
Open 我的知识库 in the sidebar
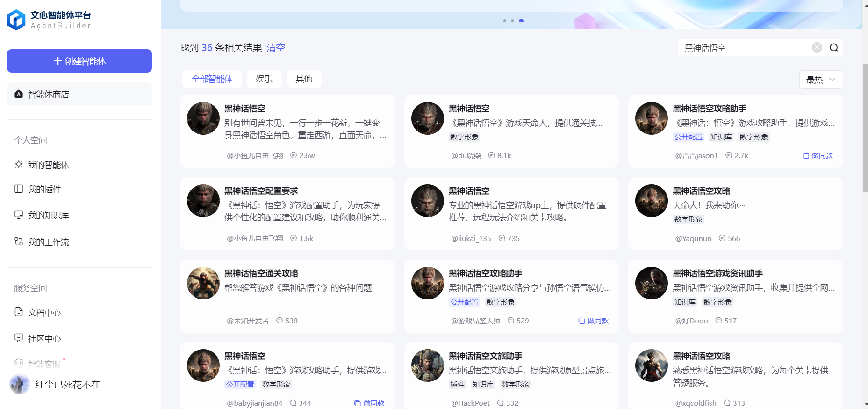pos(48,215)
